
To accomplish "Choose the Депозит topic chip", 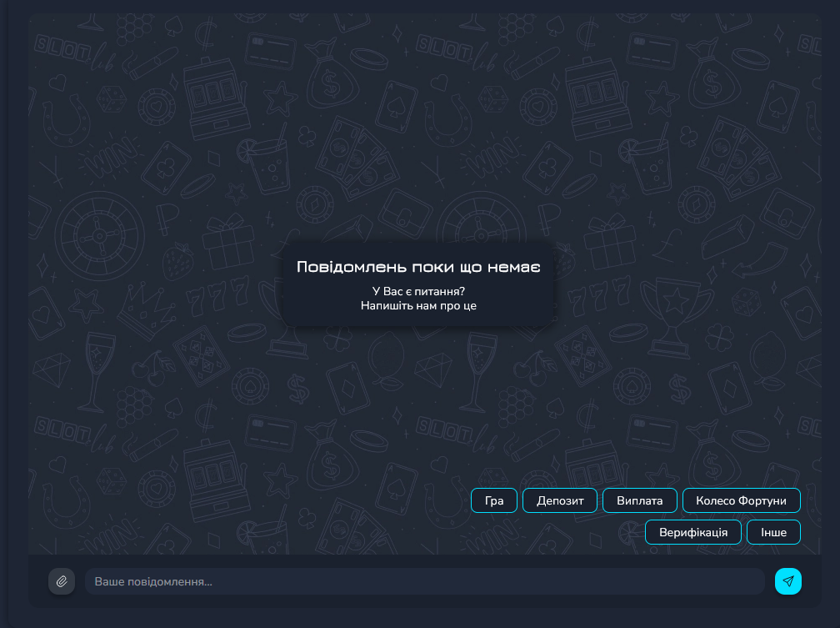I will (x=560, y=500).
